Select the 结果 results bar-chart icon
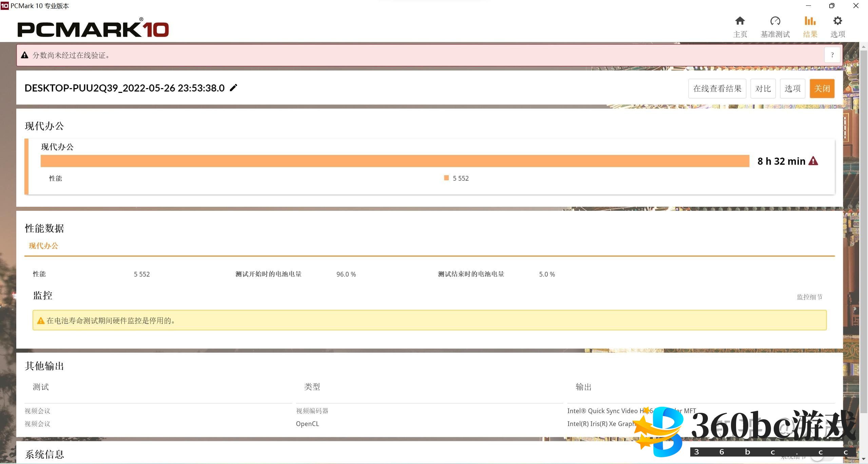Image resolution: width=868 pixels, height=464 pixels. click(x=810, y=21)
